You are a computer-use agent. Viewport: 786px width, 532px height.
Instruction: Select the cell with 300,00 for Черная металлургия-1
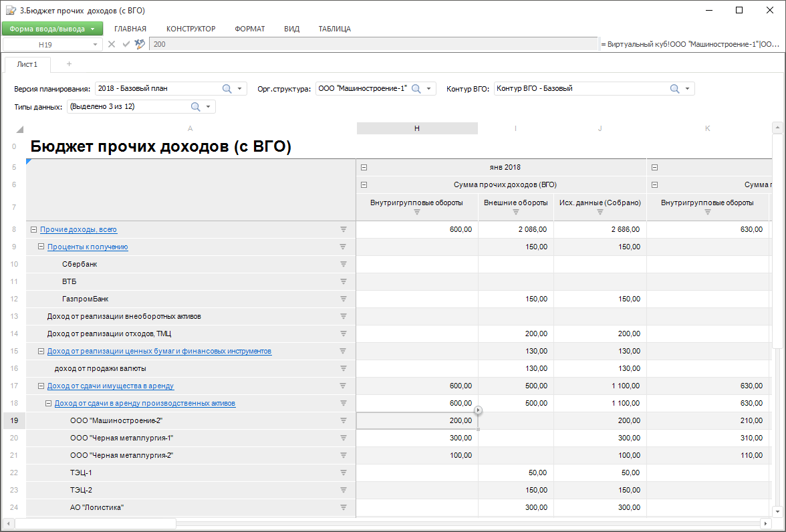tap(417, 438)
